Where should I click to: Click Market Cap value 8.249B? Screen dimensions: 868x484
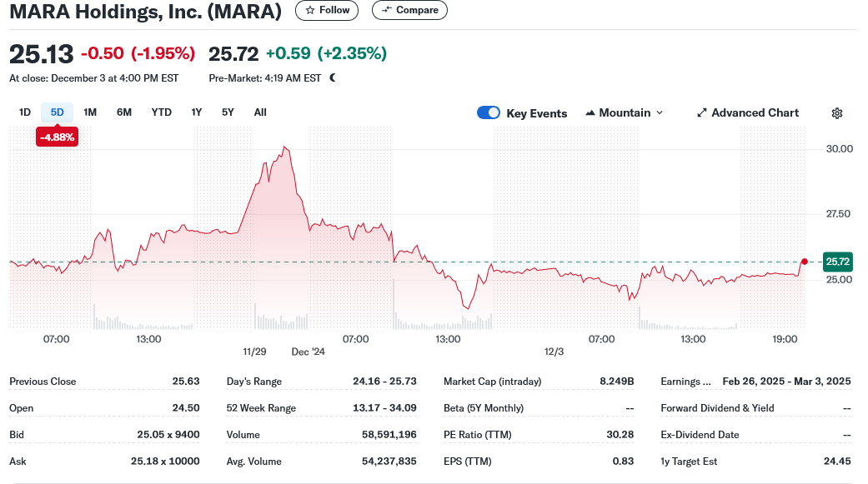[617, 381]
